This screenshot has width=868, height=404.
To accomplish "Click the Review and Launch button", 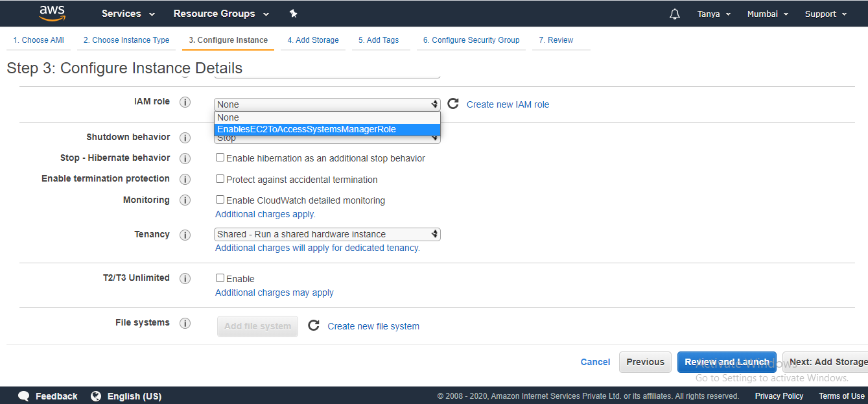I will point(727,362).
